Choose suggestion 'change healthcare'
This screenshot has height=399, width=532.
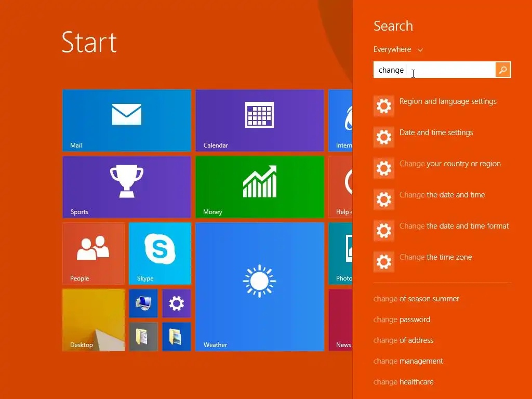click(403, 382)
